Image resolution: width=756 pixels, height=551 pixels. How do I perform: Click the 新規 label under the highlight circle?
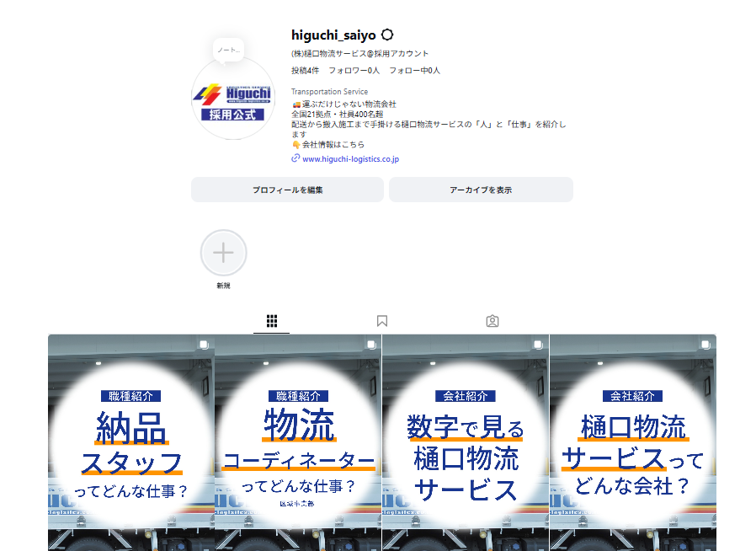pyautogui.click(x=223, y=286)
